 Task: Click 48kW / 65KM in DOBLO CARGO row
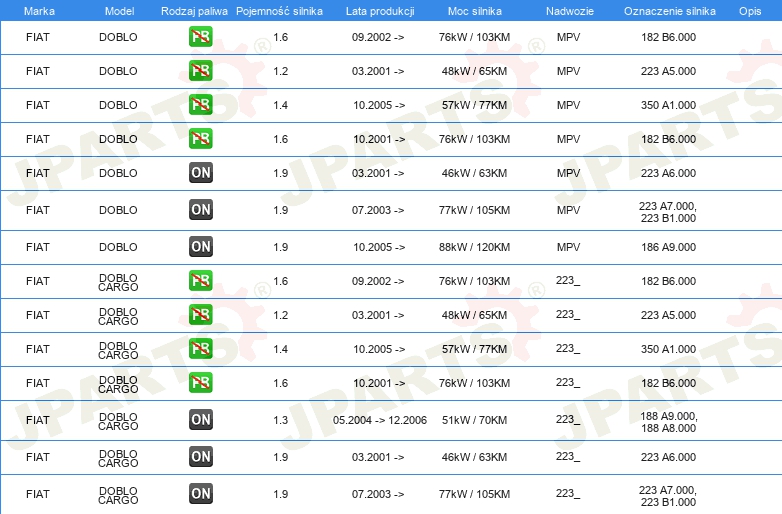(x=474, y=315)
